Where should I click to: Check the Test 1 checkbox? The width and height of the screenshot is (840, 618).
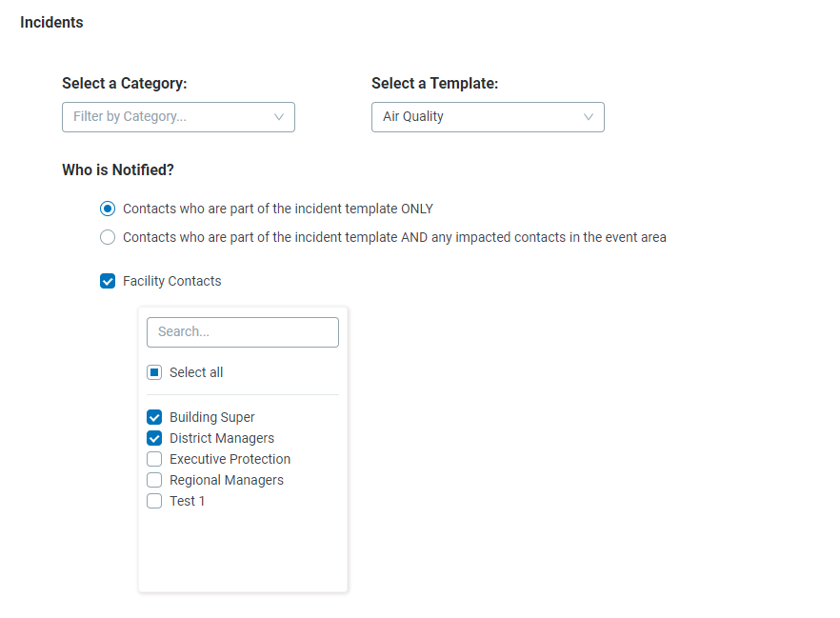point(154,501)
